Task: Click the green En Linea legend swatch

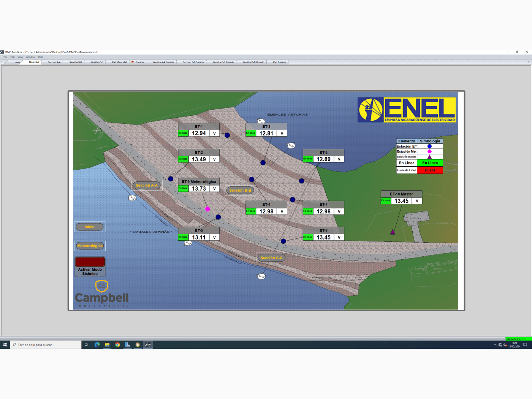Action: 430,163
